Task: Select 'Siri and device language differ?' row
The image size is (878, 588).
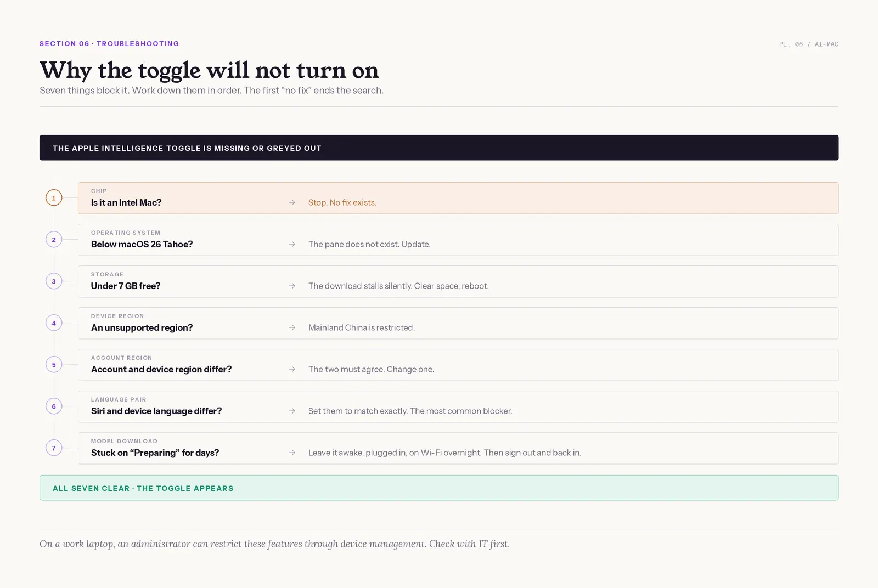Action: 458,406
